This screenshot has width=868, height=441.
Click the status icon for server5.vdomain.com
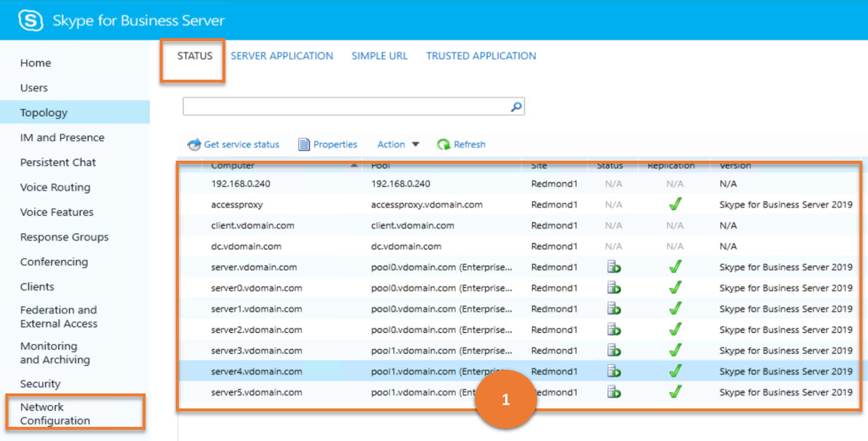point(614,392)
